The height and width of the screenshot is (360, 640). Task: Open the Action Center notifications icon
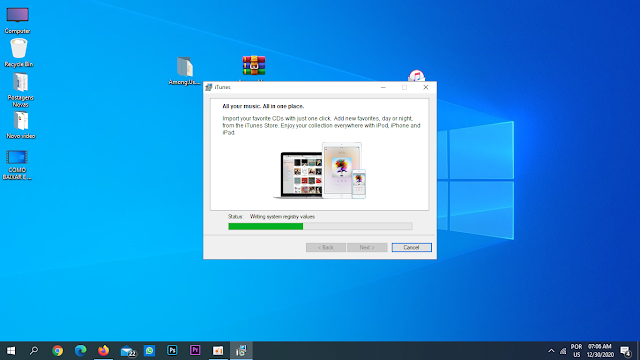[626, 351]
